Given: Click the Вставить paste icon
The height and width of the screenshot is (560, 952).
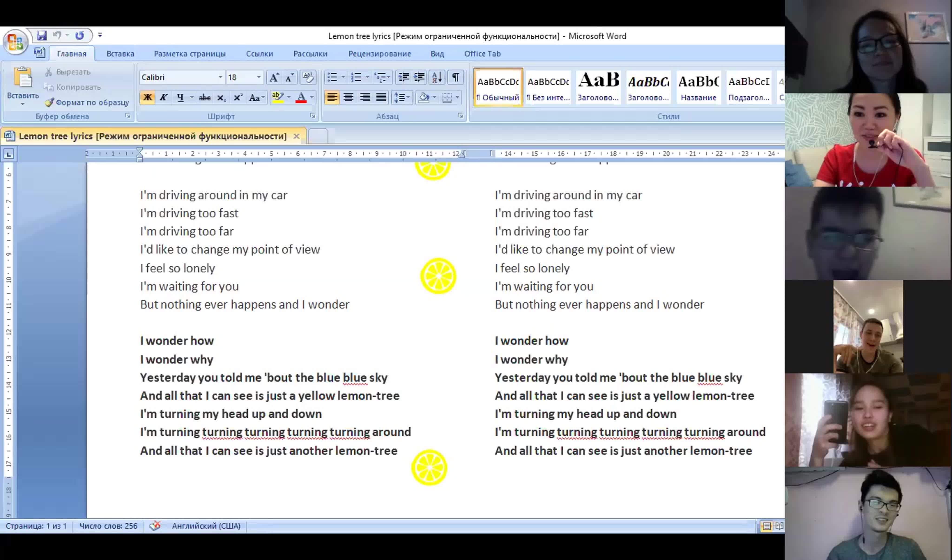Looking at the screenshot, I should click(x=23, y=77).
